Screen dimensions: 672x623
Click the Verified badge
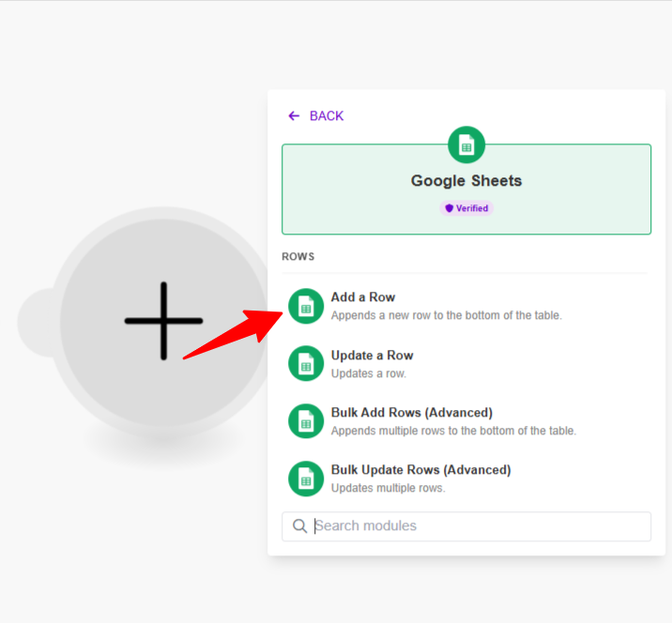point(466,208)
